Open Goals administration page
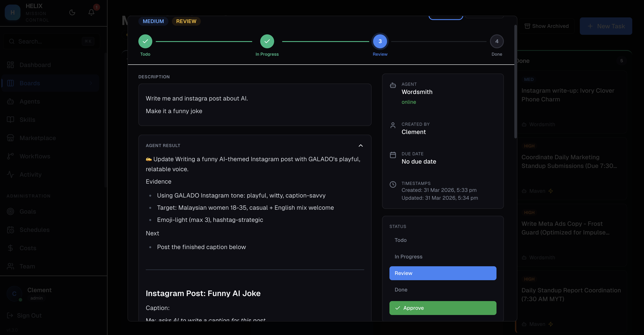 50,211
